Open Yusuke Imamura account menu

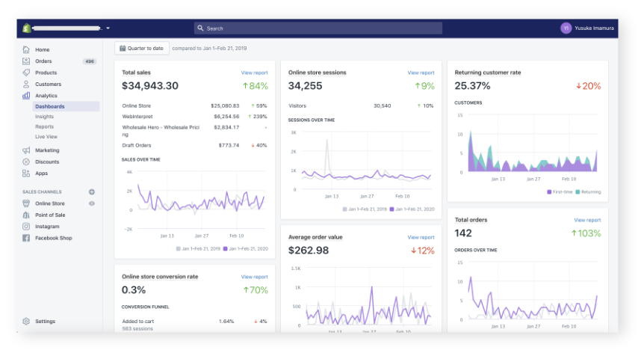tap(589, 28)
